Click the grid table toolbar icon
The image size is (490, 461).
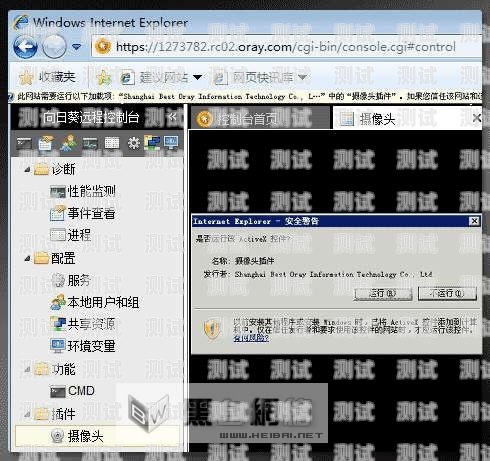112,143
